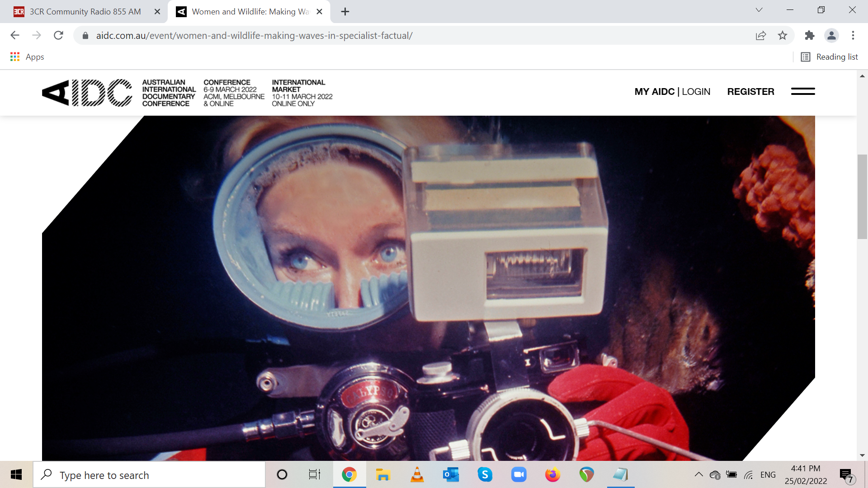
Task: Click the notepad app taskbar icon
Action: click(621, 474)
